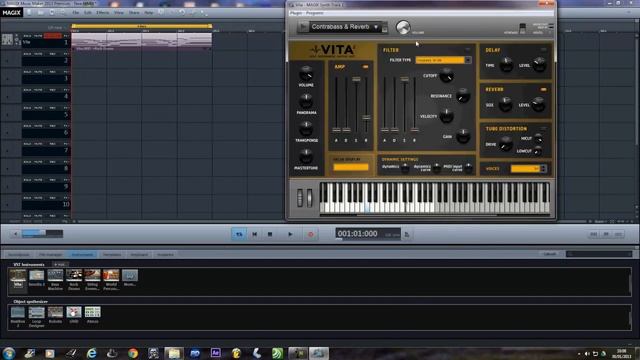Toggle the REVERB section on switch
Screen dimensions: 640x360
coord(543,89)
